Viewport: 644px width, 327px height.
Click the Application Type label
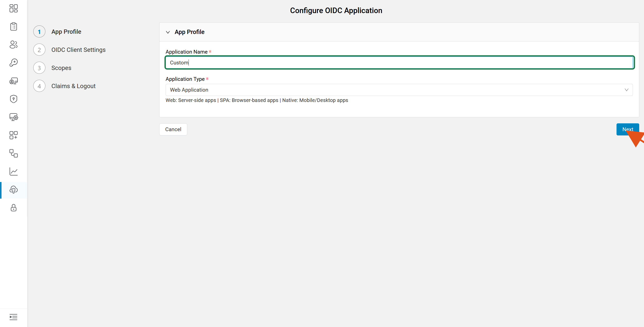(185, 79)
